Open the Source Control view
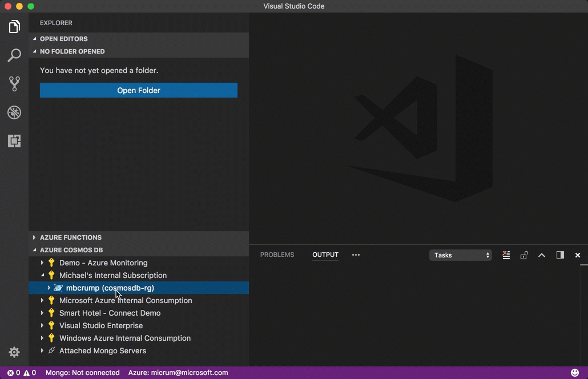588x379 pixels. [14, 83]
